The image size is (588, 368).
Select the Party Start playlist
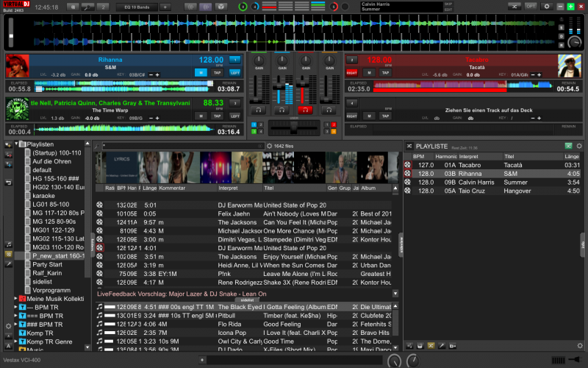pos(47,264)
